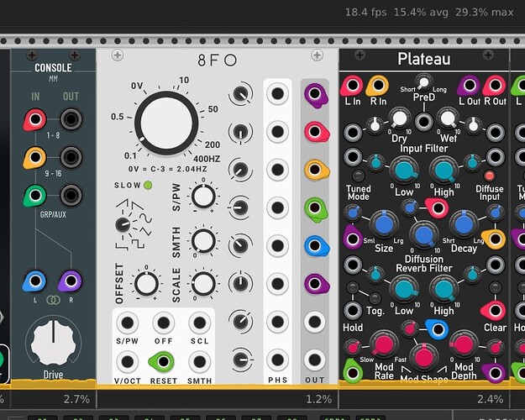Adjust the Plateau Mod Rate knob
Screen dimensions: 525x420
tap(384, 344)
